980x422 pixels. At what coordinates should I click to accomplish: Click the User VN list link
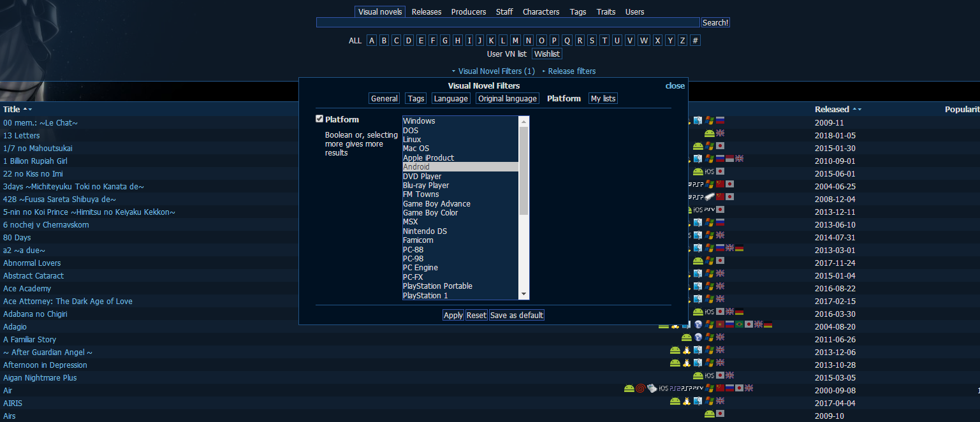(507, 54)
